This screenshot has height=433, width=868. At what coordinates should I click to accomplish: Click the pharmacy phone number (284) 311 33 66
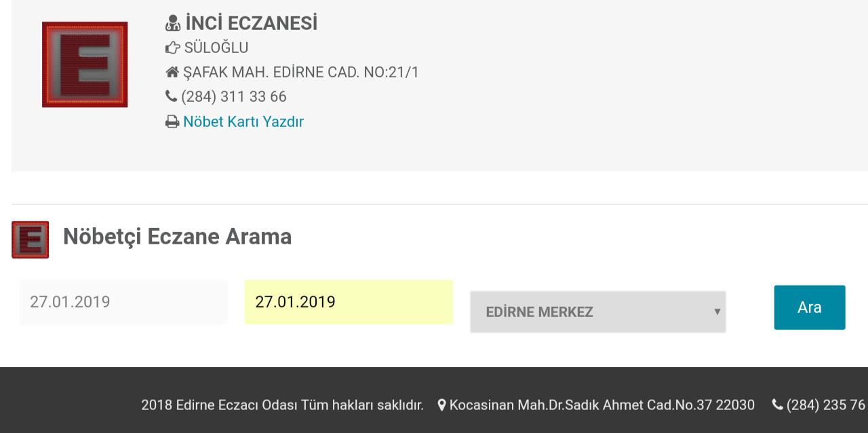pos(234,96)
